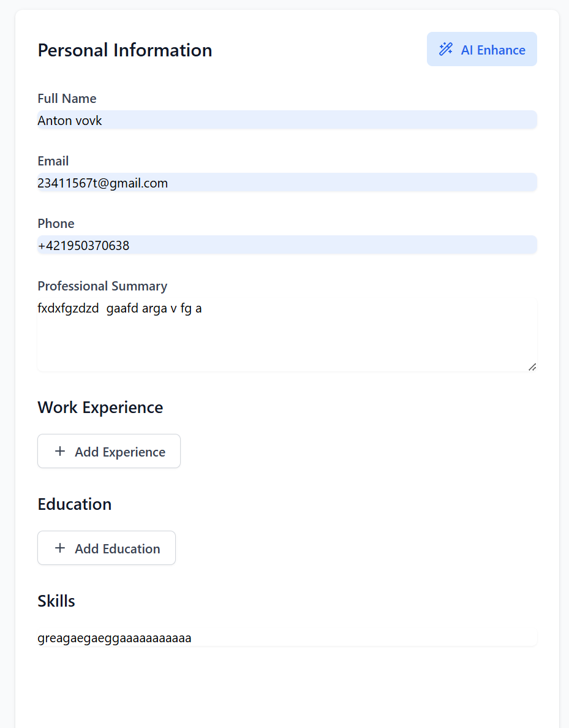Click the magic wand sparkle icon

pos(446,49)
